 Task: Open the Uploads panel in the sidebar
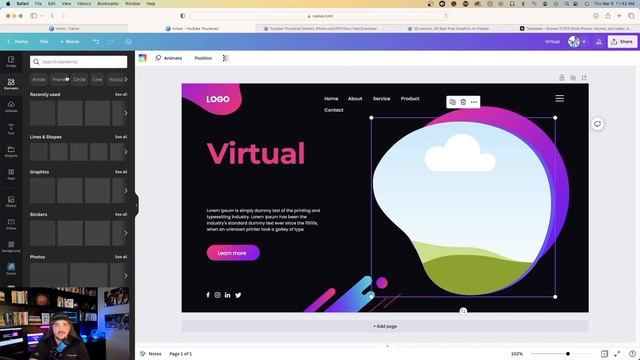[x=11, y=107]
